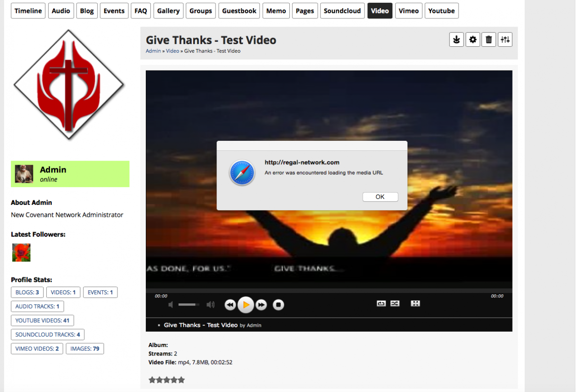Screen dimensions: 576x392
Task: Mute the player with speaker icon
Action: [171, 305]
